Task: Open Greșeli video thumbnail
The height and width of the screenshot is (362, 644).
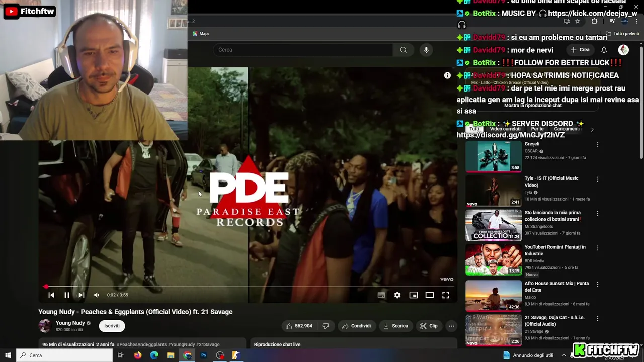Action: [x=494, y=156]
